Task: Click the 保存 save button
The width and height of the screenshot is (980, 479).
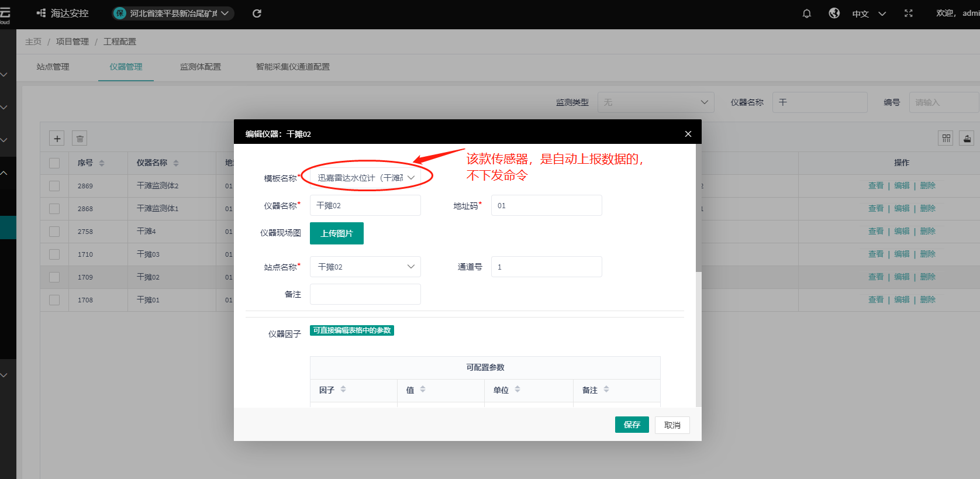Action: click(x=632, y=425)
